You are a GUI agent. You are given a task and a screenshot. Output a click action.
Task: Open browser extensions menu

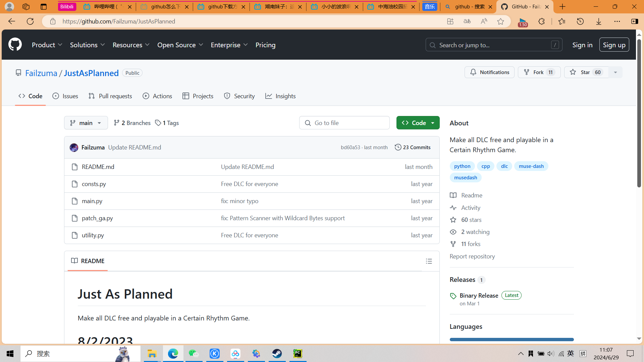[x=541, y=21]
